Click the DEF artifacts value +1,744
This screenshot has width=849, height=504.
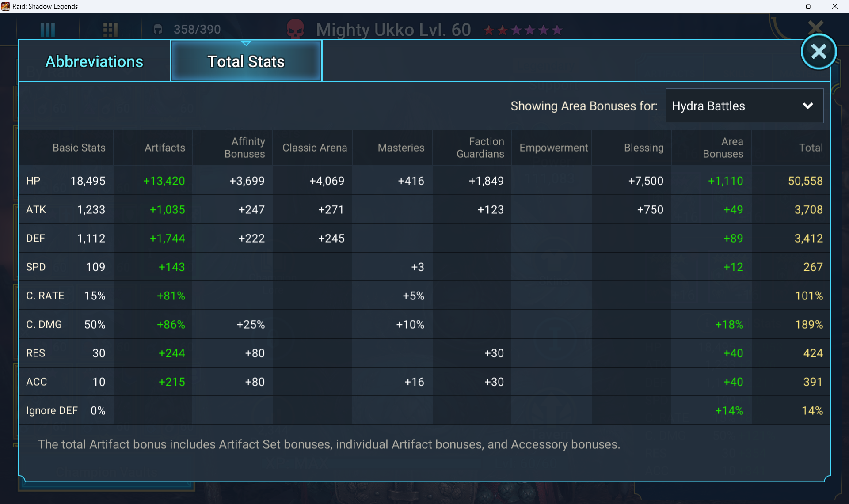tap(167, 238)
